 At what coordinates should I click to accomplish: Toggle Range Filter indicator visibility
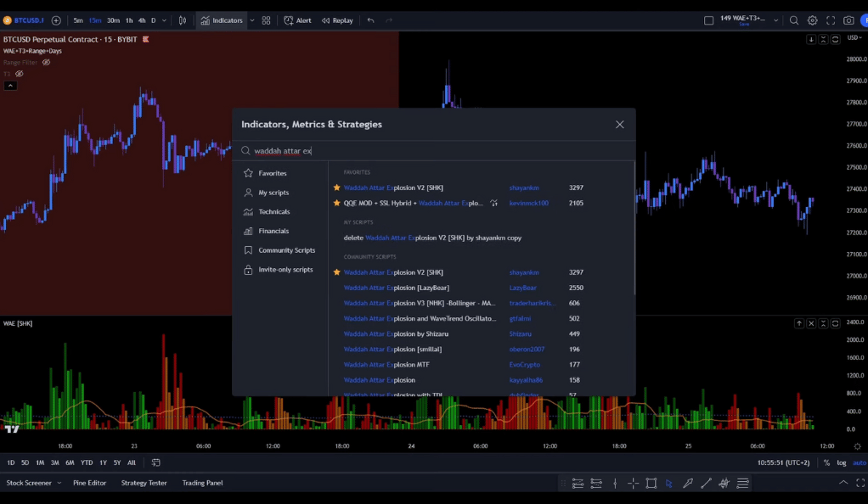[47, 63]
